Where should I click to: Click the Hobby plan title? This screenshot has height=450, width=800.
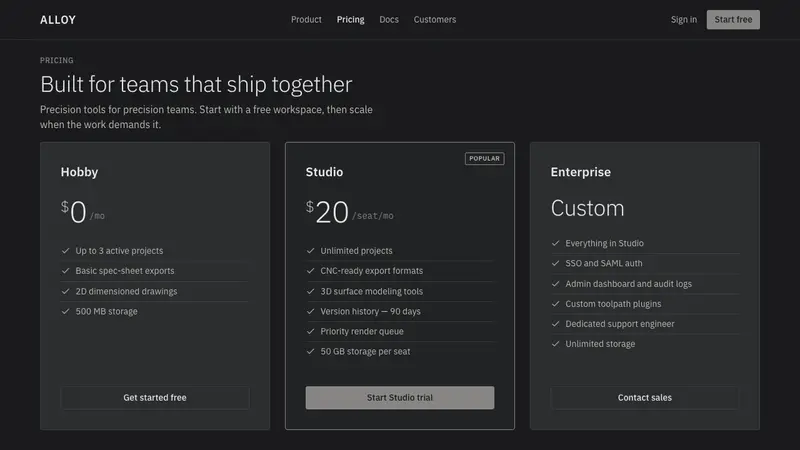[79, 172]
